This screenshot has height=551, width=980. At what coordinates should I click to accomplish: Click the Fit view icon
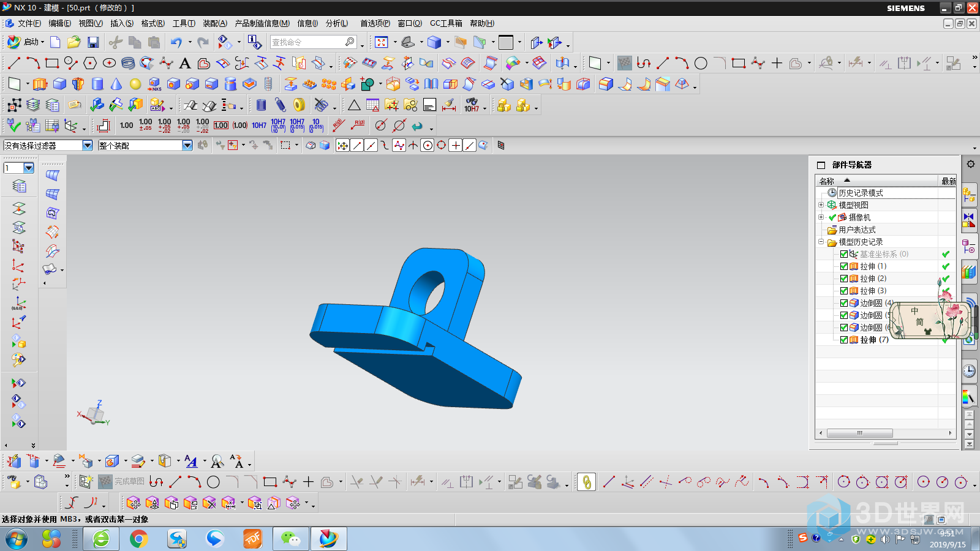[381, 42]
